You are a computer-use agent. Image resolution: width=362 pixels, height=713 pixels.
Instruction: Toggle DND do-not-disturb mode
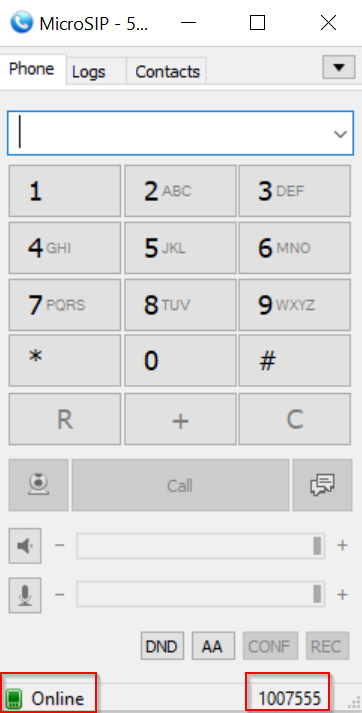(162, 646)
